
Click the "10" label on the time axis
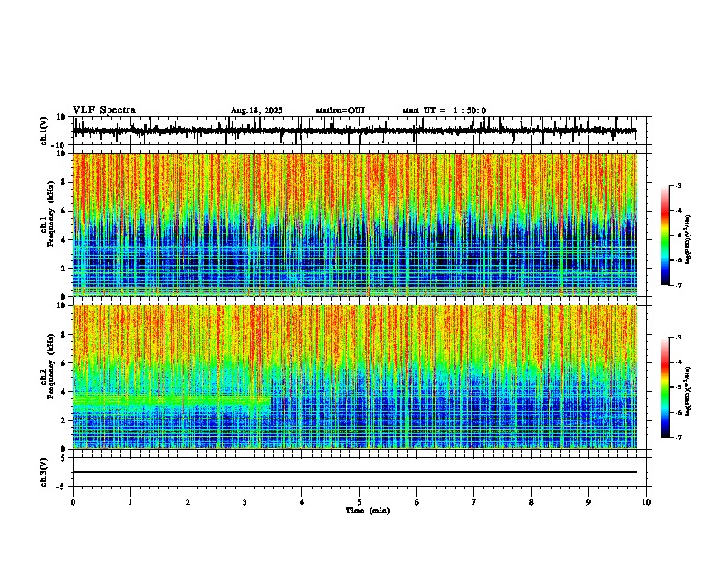(646, 502)
